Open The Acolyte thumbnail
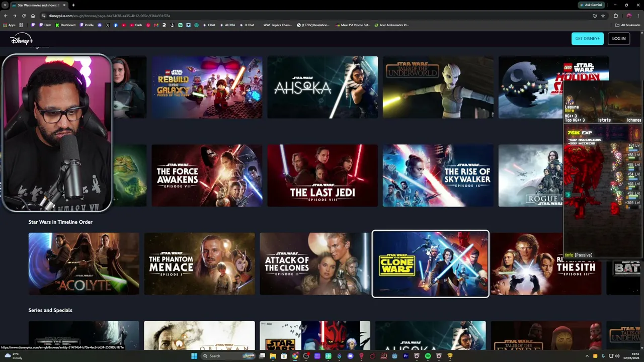The height and width of the screenshot is (362, 644). (84, 263)
